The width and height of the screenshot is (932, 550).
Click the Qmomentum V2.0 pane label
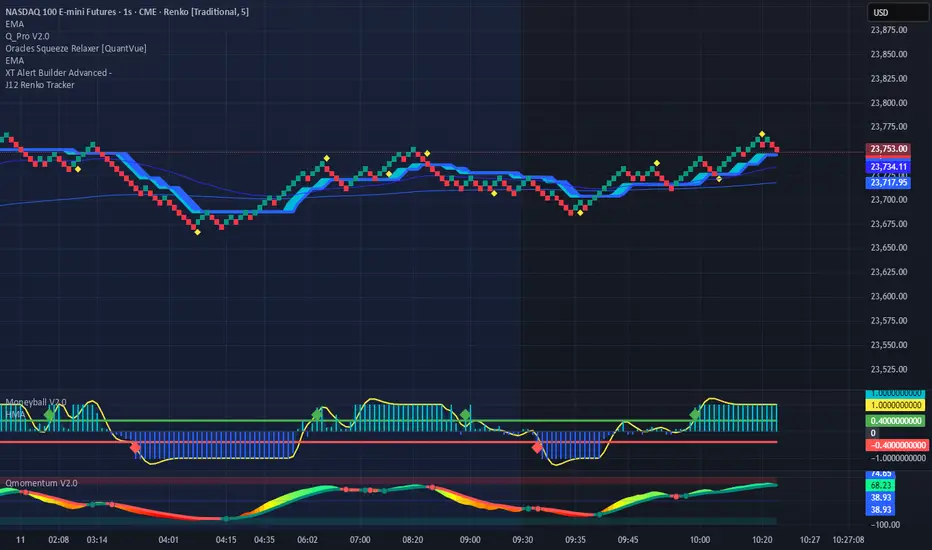click(39, 482)
